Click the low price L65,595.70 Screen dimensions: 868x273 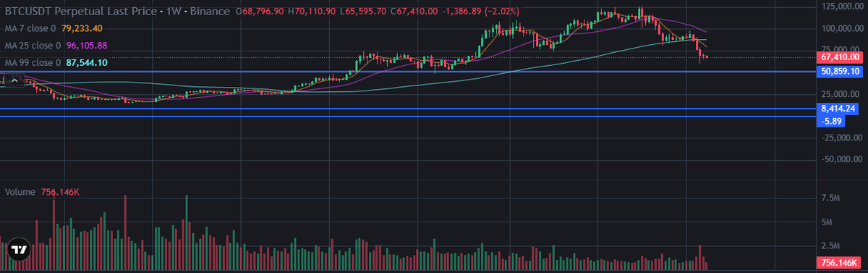[x=364, y=12]
